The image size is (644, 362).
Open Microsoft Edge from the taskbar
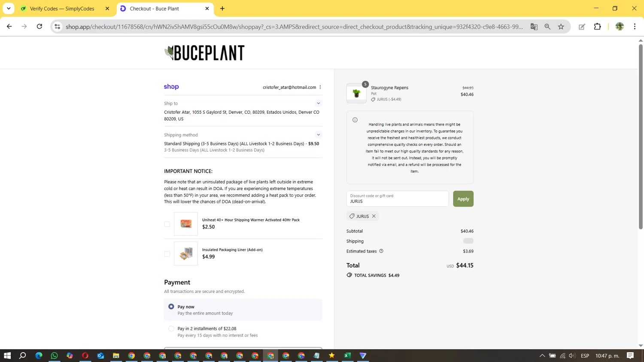[39, 356]
